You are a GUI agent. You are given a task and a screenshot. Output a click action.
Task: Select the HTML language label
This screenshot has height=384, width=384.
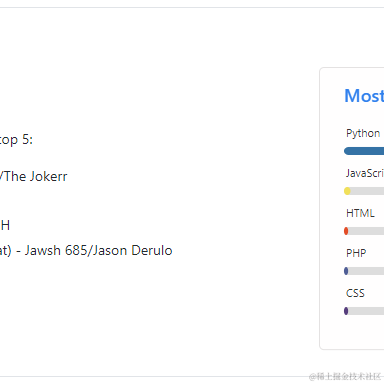[x=360, y=213]
